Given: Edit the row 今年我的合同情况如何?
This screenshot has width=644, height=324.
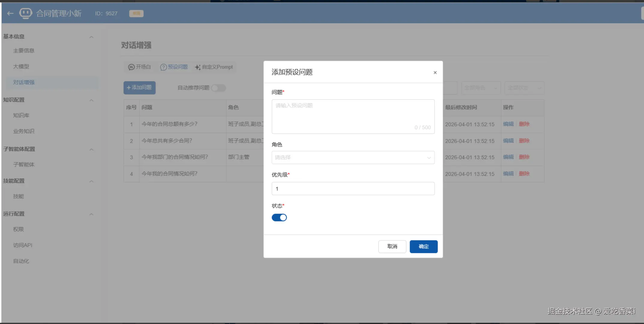Looking at the screenshot, I should 508,174.
